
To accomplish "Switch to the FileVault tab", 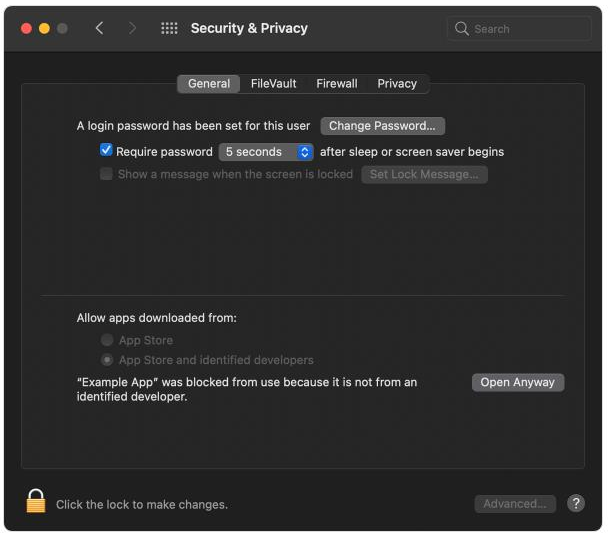I will tap(273, 84).
